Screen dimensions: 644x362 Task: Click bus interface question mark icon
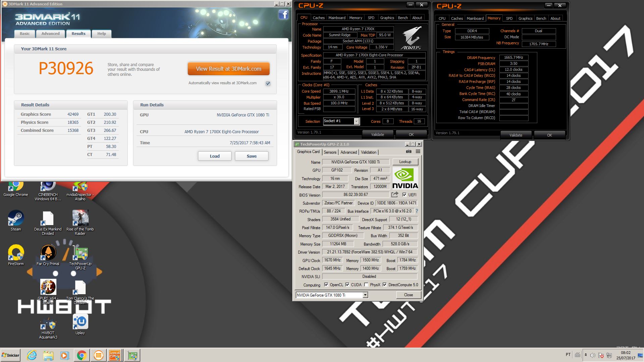[417, 211]
